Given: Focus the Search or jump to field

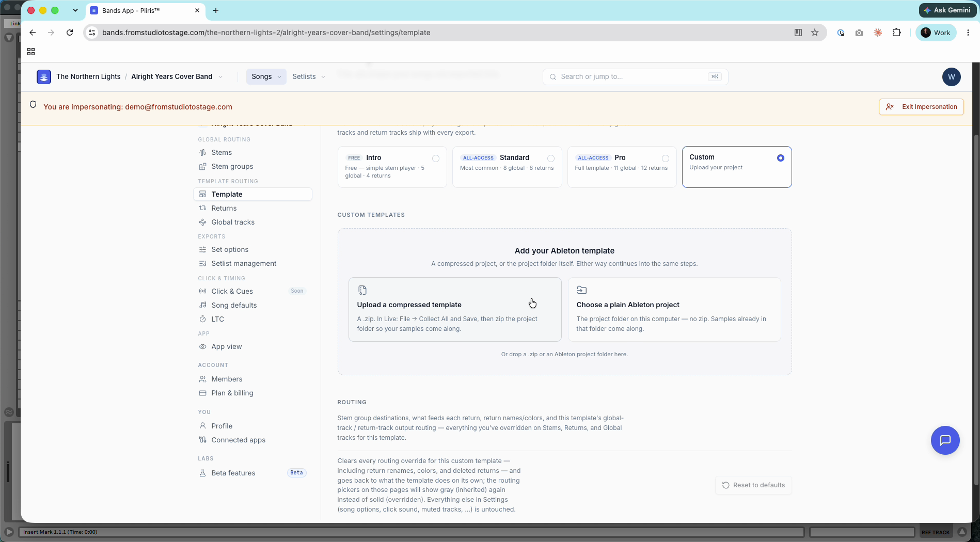Looking at the screenshot, I should (x=635, y=77).
